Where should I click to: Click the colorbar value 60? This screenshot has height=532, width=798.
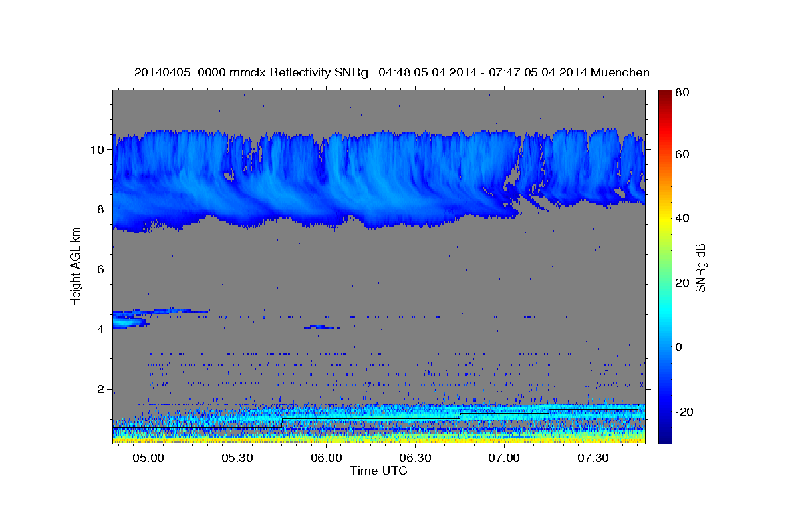click(682, 154)
